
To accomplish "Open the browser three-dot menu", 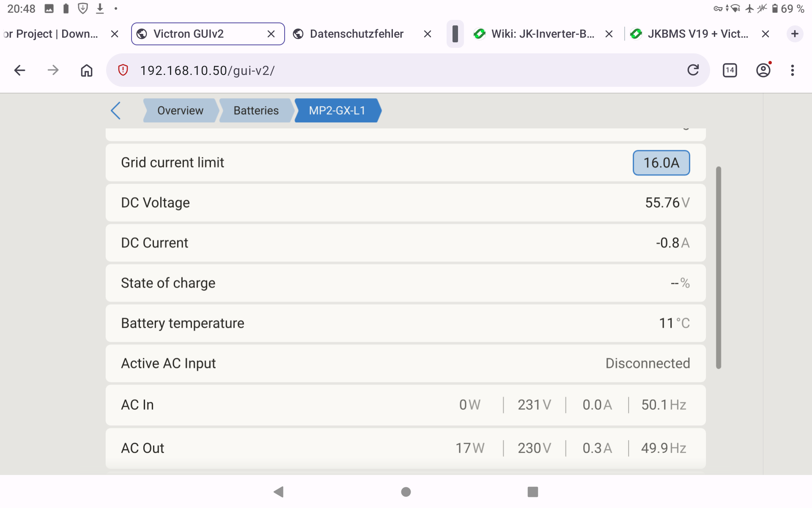I will click(x=792, y=70).
